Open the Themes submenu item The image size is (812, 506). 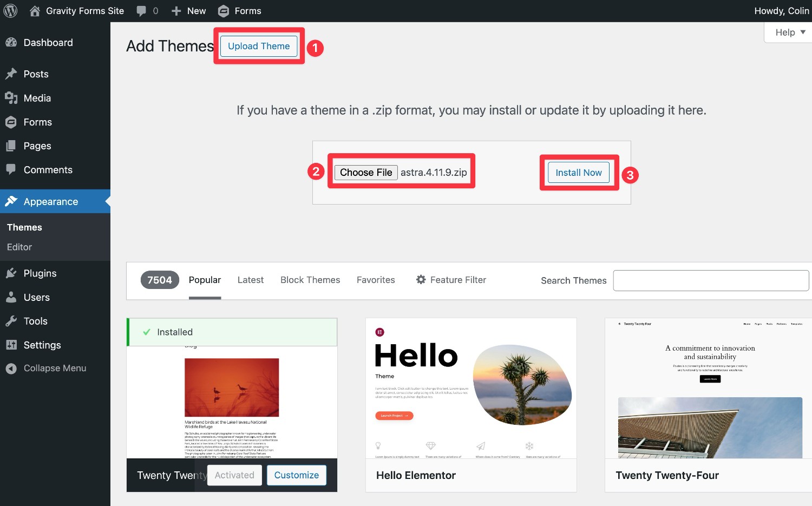point(24,227)
